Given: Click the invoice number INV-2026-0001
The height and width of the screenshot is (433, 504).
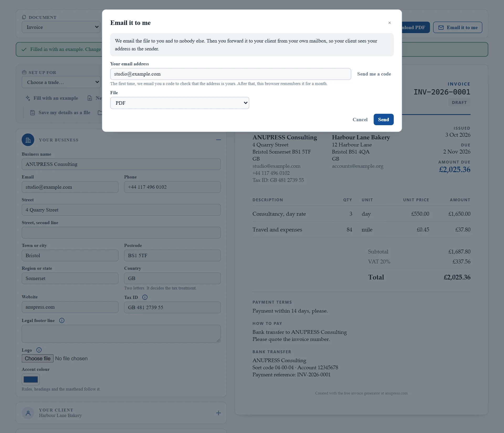Looking at the screenshot, I should pyautogui.click(x=442, y=92).
